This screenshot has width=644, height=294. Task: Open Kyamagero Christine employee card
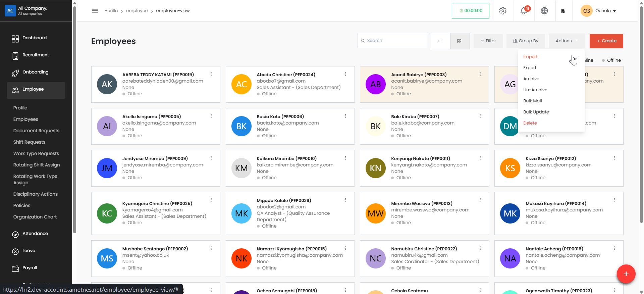156,213
